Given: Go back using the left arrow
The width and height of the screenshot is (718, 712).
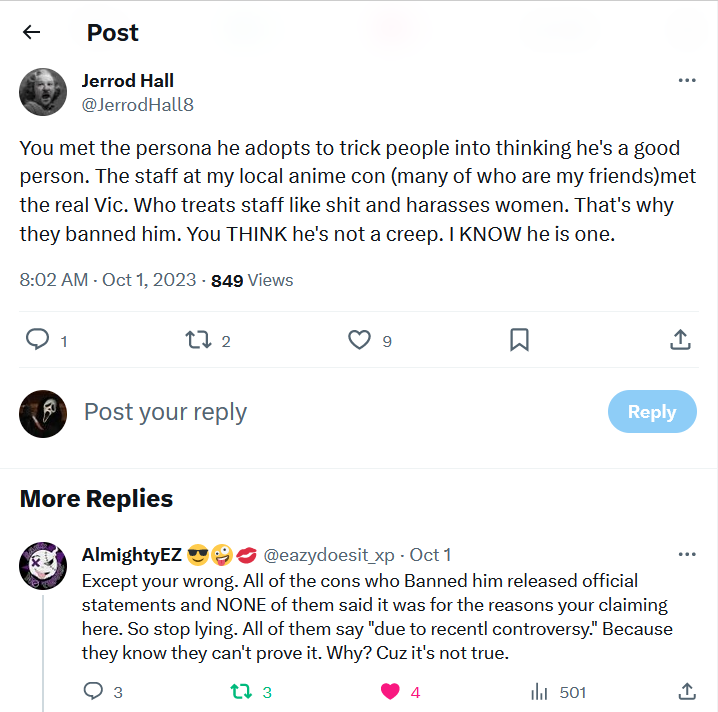Looking at the screenshot, I should [32, 32].
